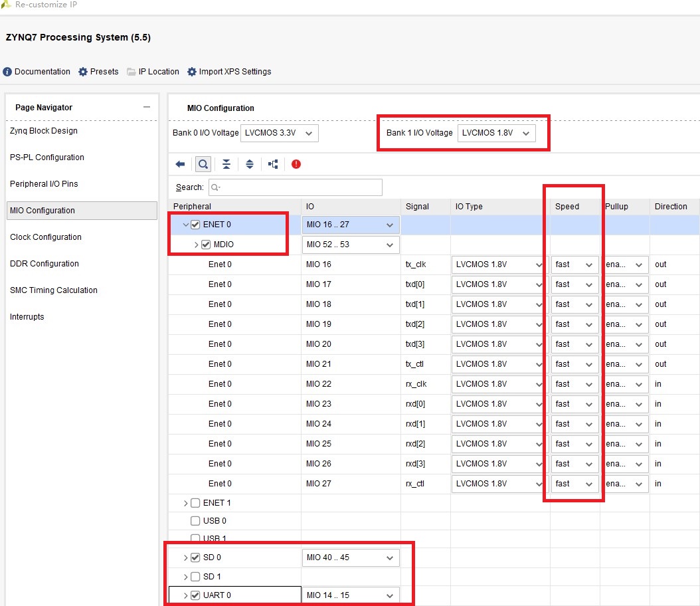Expand the SD 1 tree row

coord(186,577)
